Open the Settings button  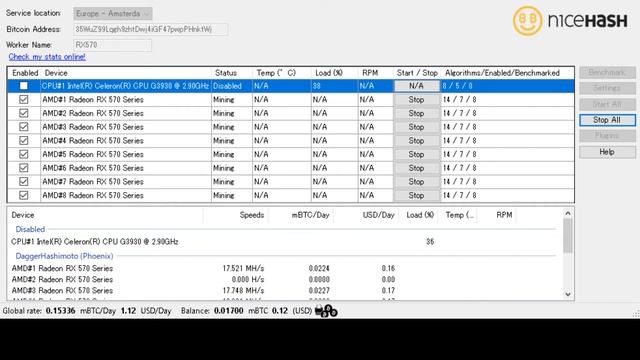pyautogui.click(x=607, y=88)
